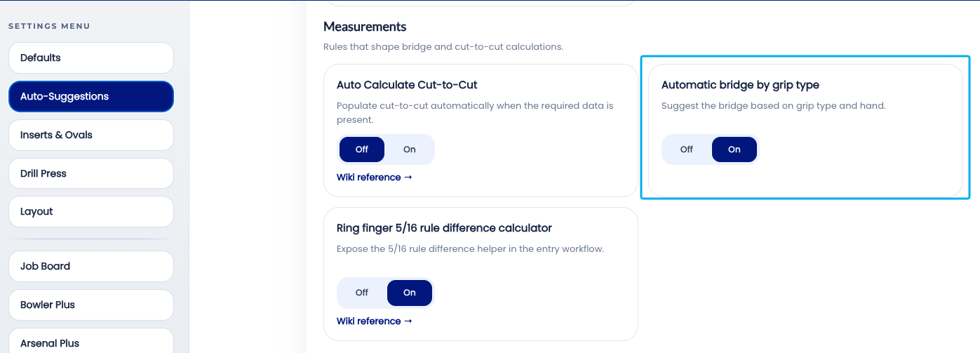The image size is (980, 353).
Task: Open Wiki reference for the 5/16 rule calculator
Action: click(375, 321)
